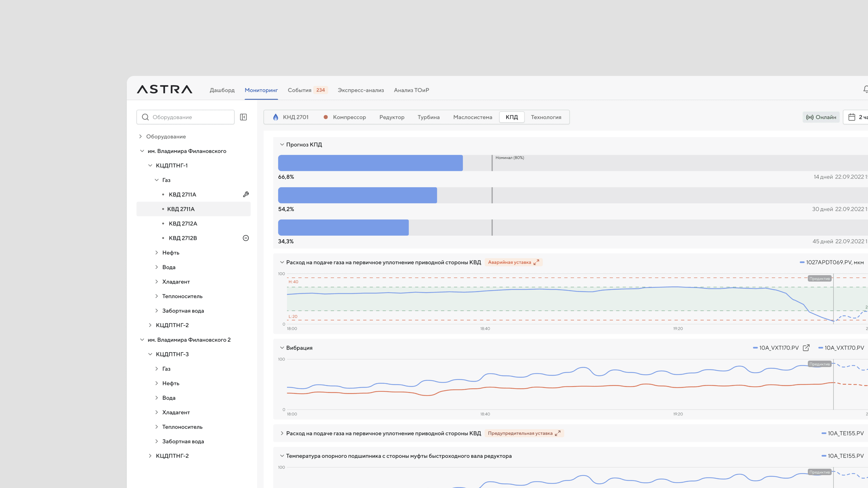Collapse the Вибрация chart section
The image size is (868, 488).
tap(282, 347)
